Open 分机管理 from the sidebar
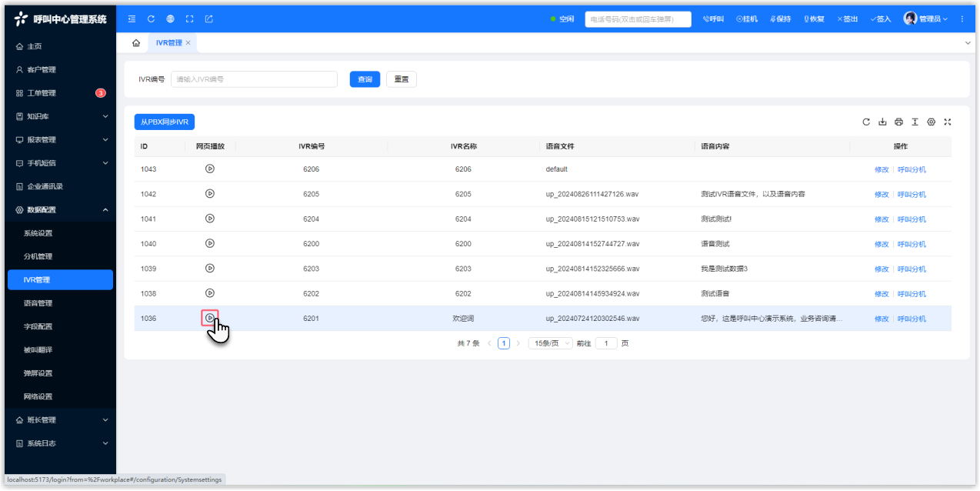980x491 pixels. (x=38, y=256)
